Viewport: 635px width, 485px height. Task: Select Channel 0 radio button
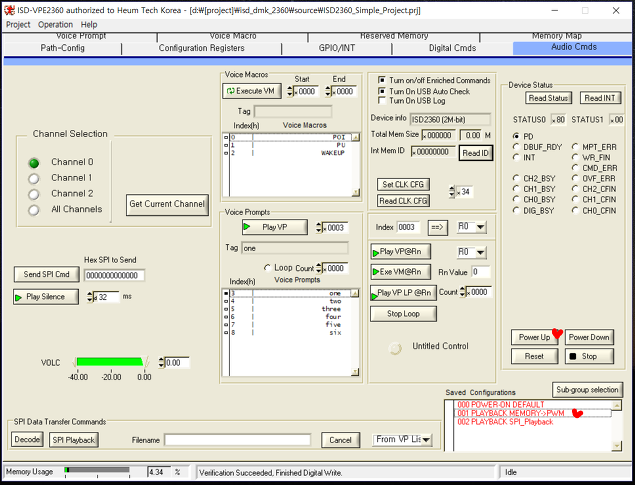point(34,163)
